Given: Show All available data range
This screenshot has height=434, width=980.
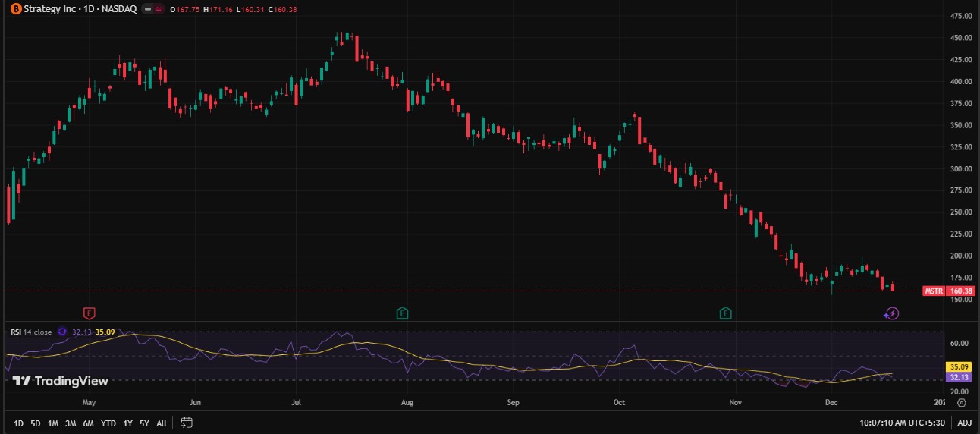Looking at the screenshot, I should [x=161, y=423].
